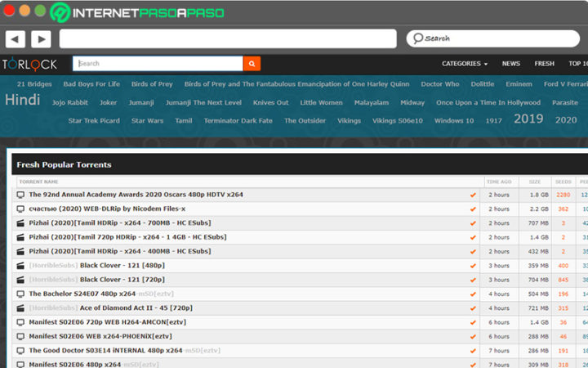
Task: Click the browser back arrow button
Action: (x=15, y=38)
